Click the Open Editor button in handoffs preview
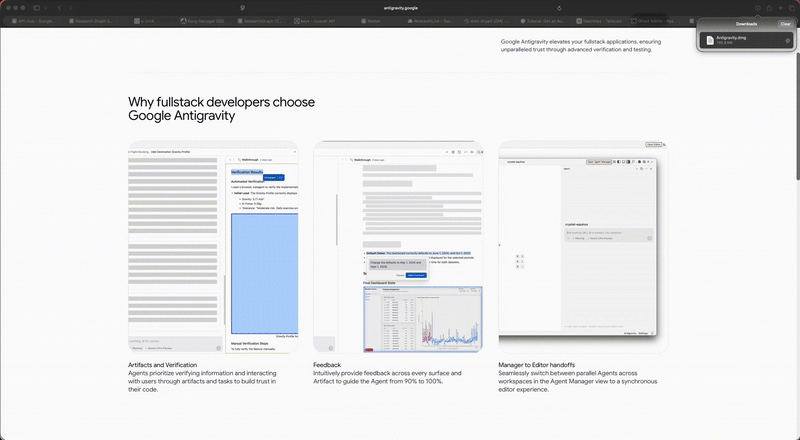The width and height of the screenshot is (800, 440). (x=652, y=144)
